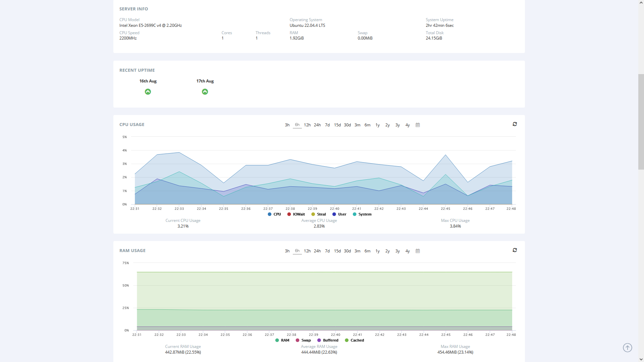The image size is (644, 362).
Task: Hide Cached series in RAM chart legend
Action: tap(355, 340)
